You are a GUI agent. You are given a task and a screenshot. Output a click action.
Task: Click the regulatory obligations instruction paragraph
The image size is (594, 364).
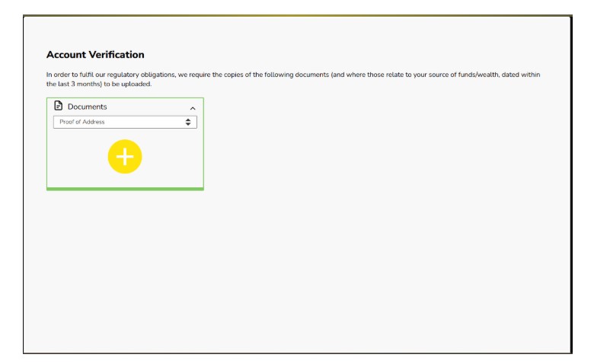tap(293, 79)
